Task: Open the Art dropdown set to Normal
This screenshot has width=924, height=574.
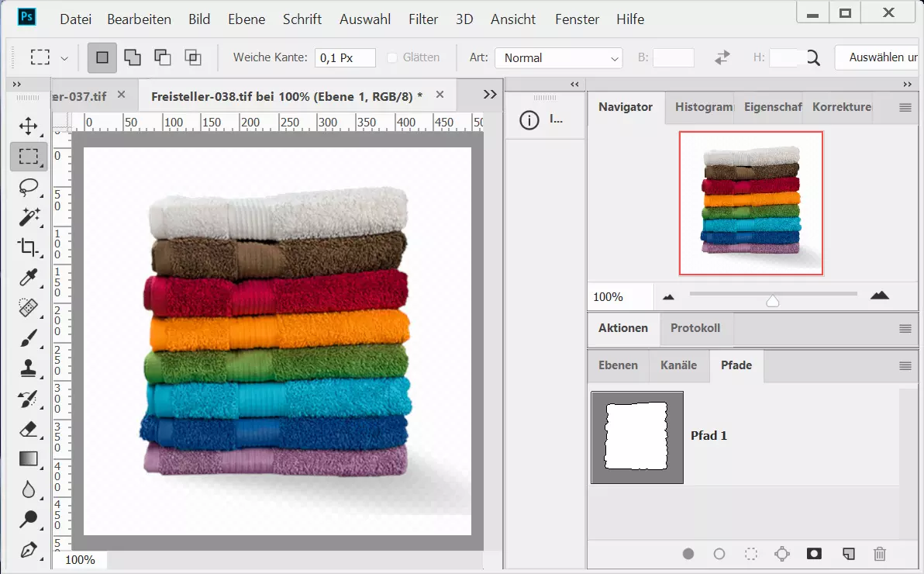Action: tap(558, 58)
